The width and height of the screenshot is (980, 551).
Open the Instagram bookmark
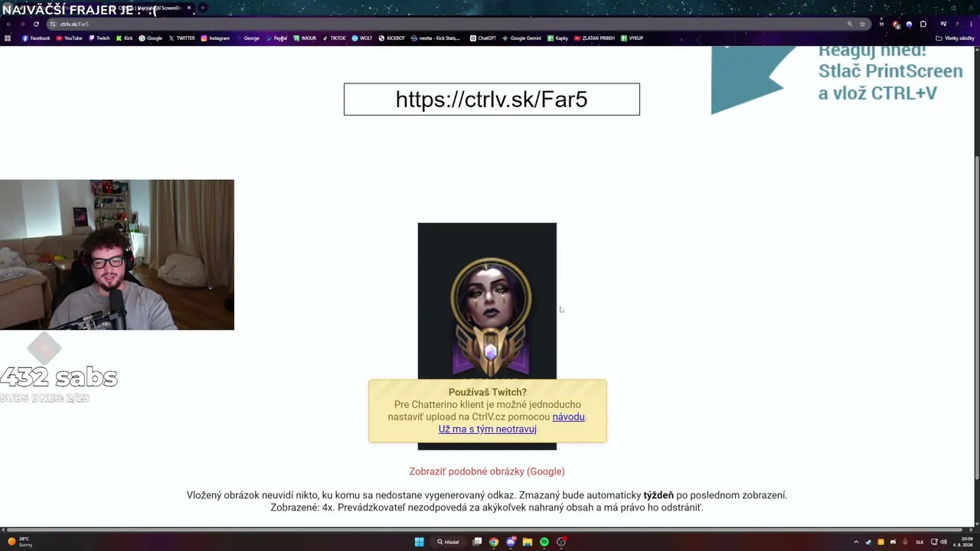click(x=215, y=38)
